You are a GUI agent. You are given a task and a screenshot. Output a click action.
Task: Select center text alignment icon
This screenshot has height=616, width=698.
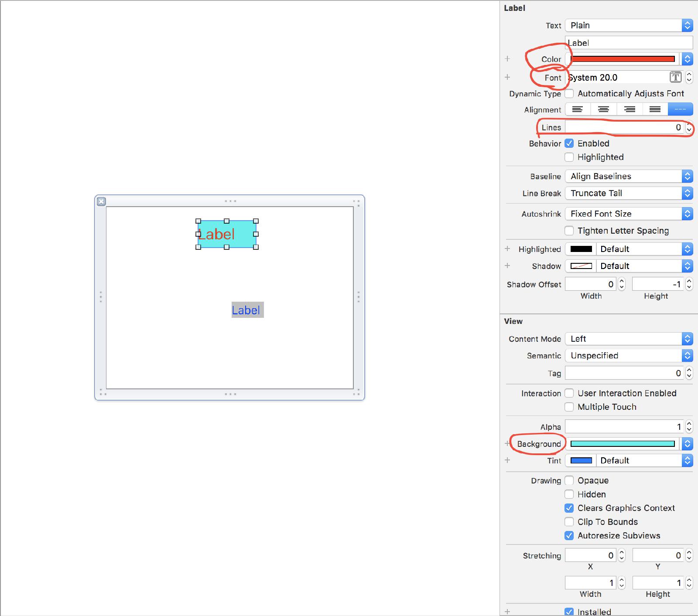pyautogui.click(x=603, y=109)
